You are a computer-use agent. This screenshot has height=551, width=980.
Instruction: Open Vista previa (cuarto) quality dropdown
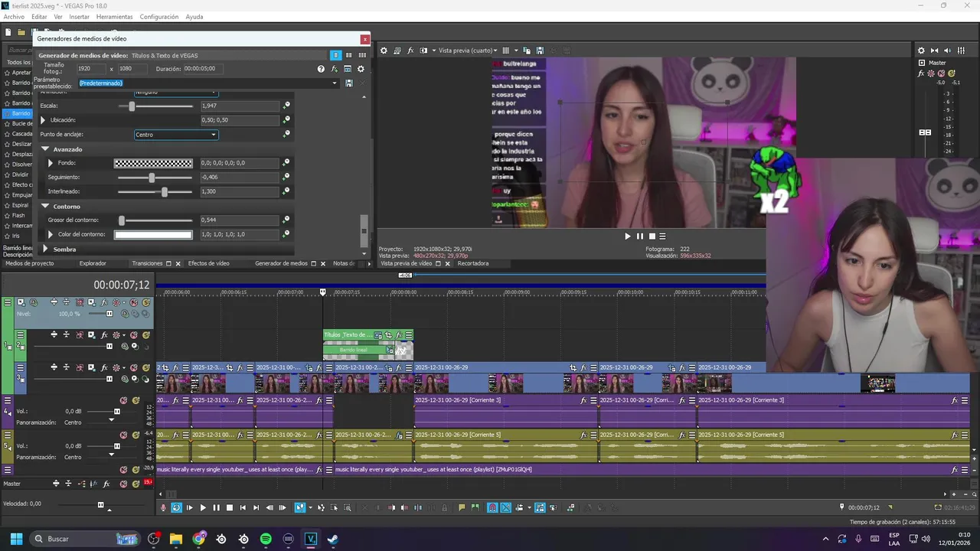[x=468, y=51]
